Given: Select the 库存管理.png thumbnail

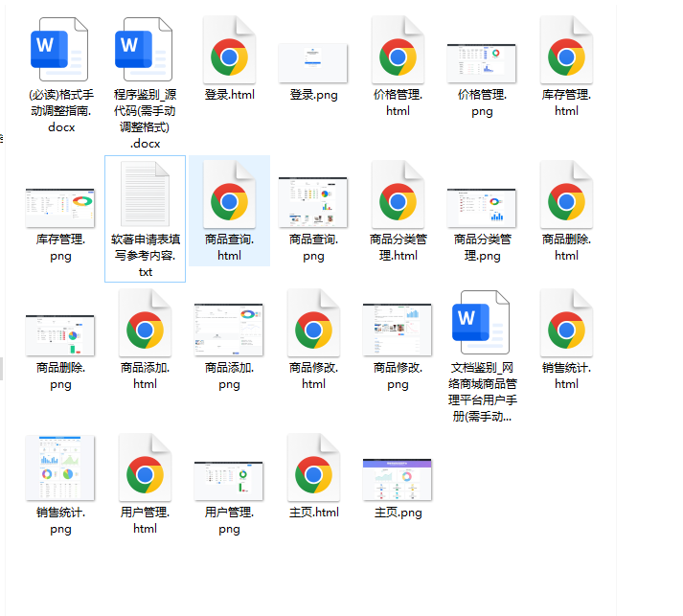Looking at the screenshot, I should click(60, 208).
